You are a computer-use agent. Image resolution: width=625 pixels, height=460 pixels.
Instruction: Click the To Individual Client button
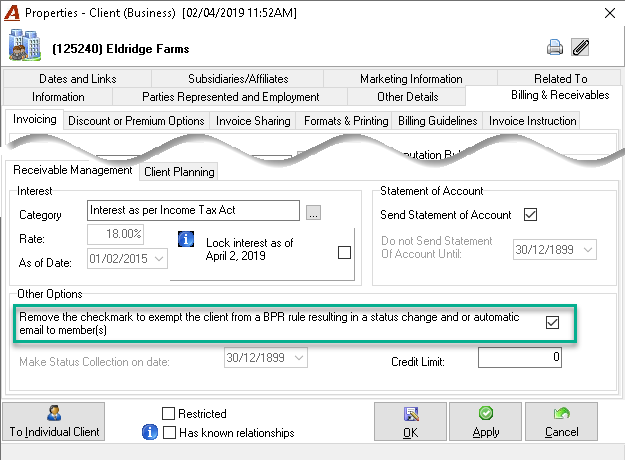point(54,421)
